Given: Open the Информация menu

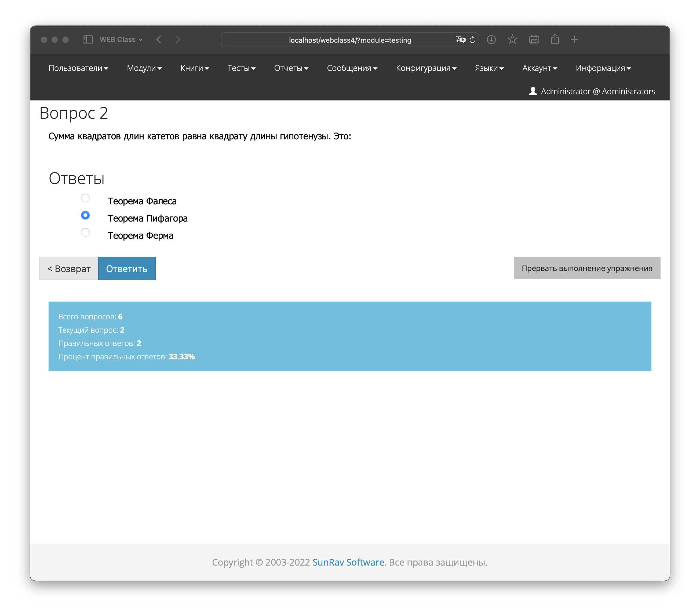Looking at the screenshot, I should pos(603,68).
